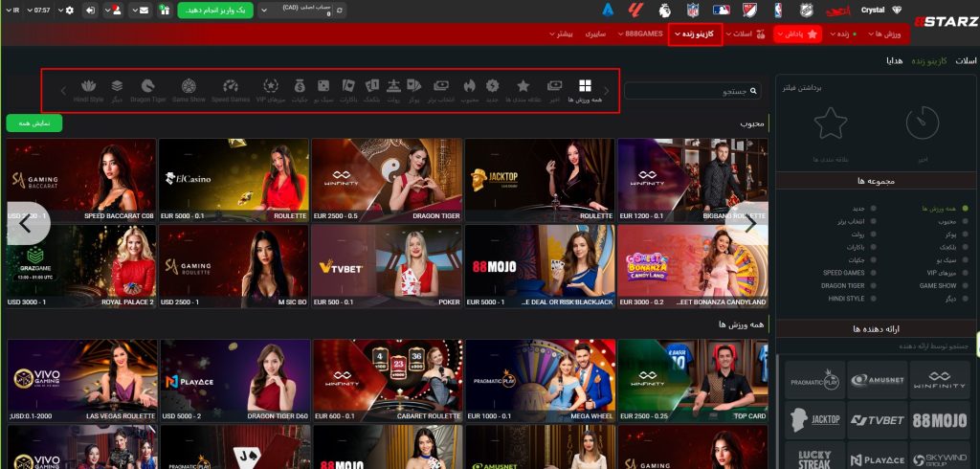Screen dimensions: 980x469
Task: Select the جکپات money bag icon
Action: [300, 86]
